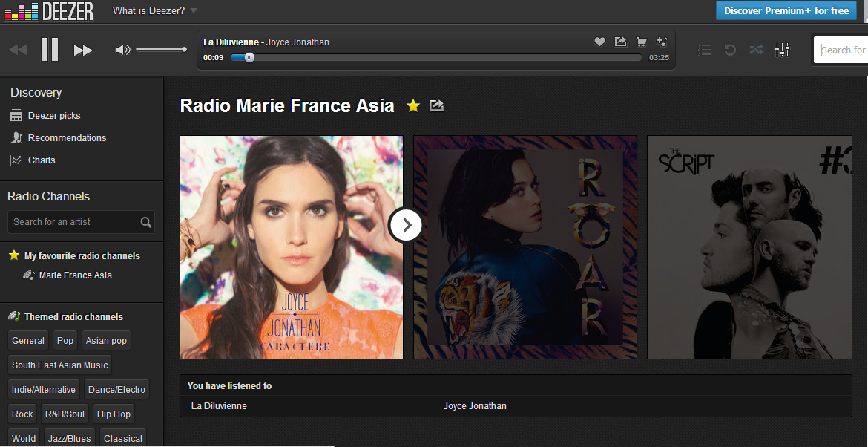The width and height of the screenshot is (868, 447).
Task: Select the World radio theme
Action: 24,438
